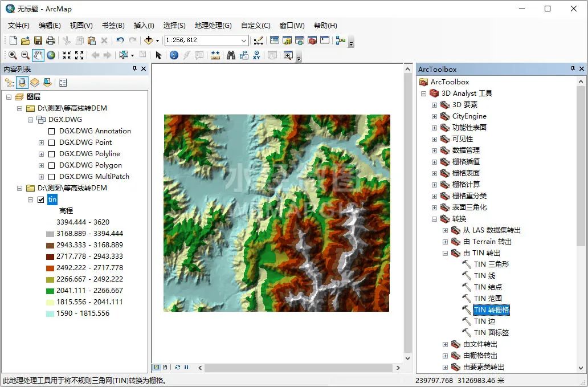Check the DGX.DWG Polyline layer
This screenshot has height=387, width=588.
52,154
